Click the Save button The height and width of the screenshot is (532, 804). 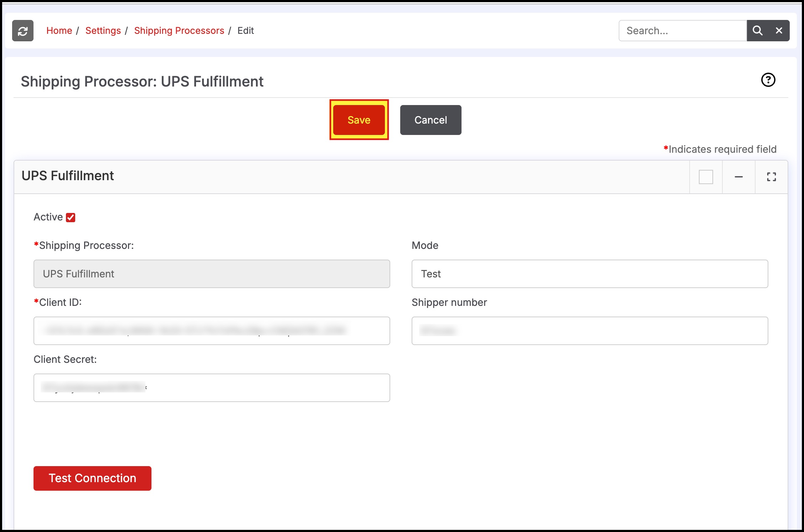359,120
